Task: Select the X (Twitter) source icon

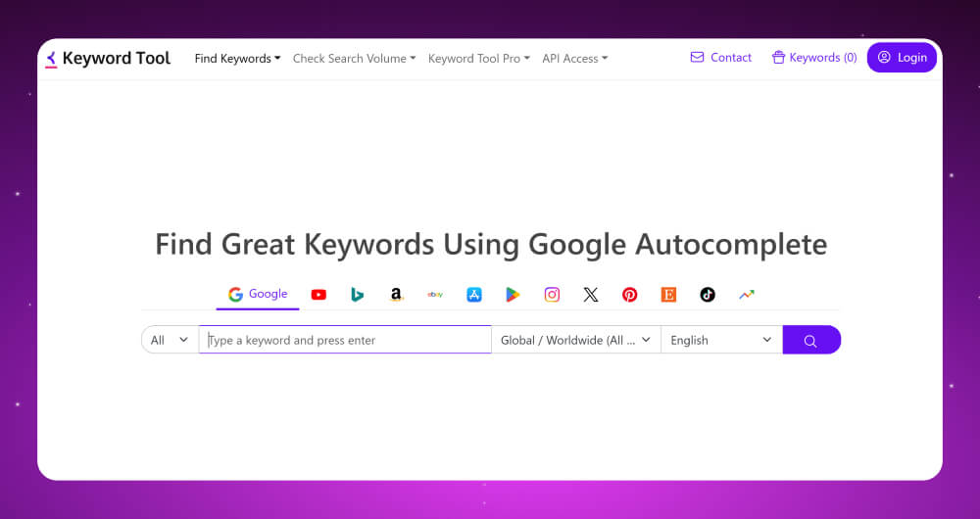Action: tap(591, 295)
